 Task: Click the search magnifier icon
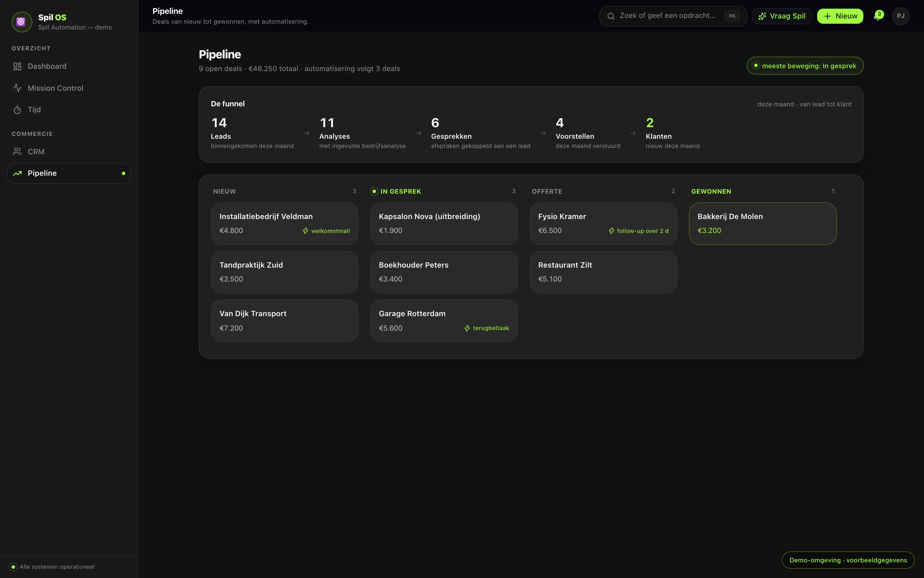point(611,16)
